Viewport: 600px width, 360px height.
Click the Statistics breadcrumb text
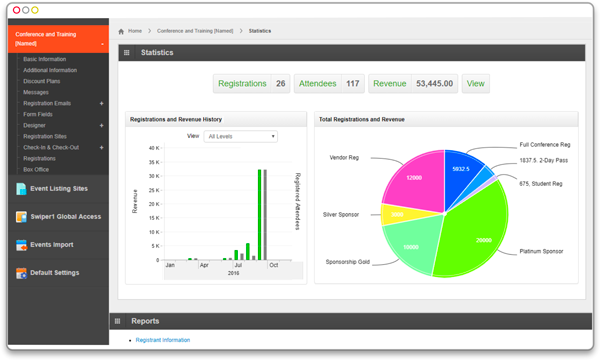(260, 31)
